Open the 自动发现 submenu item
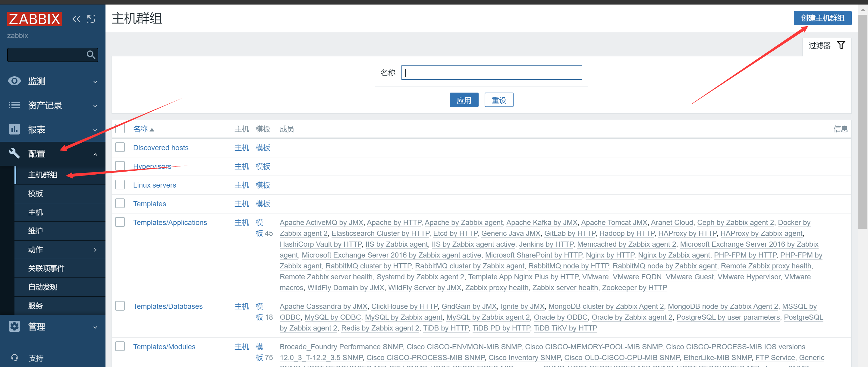 (42, 287)
